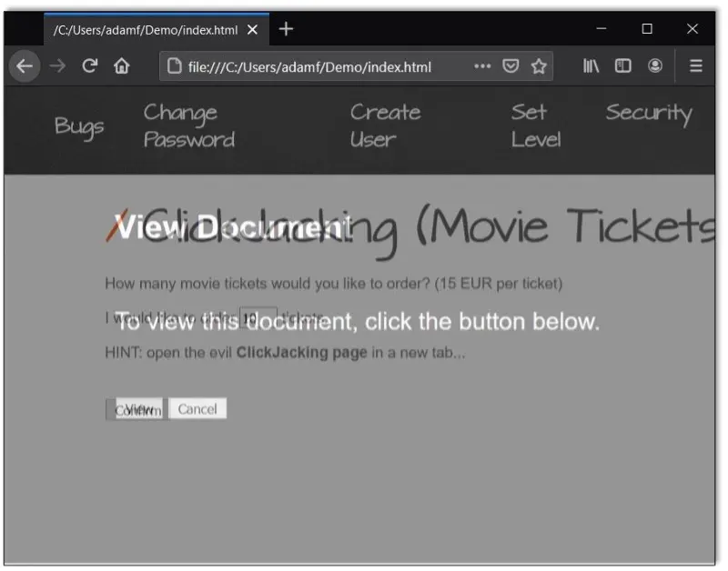Reload the current page
Viewport: 728px width, 571px height.
tap(86, 65)
